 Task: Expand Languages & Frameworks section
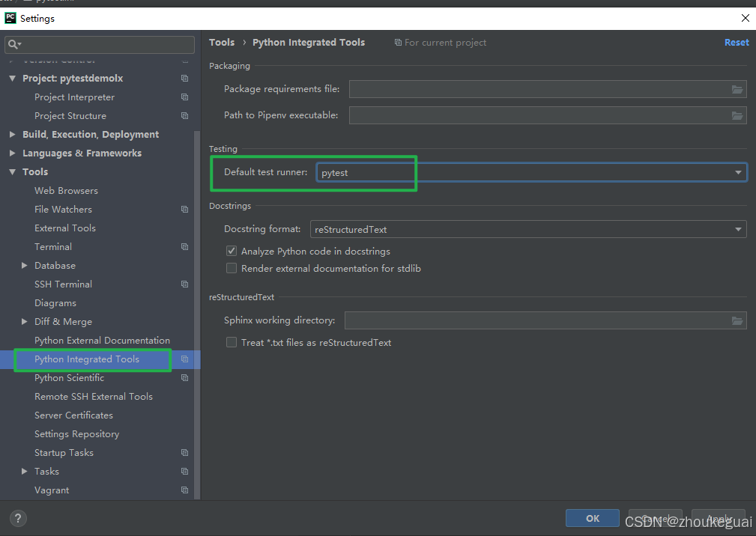13,153
